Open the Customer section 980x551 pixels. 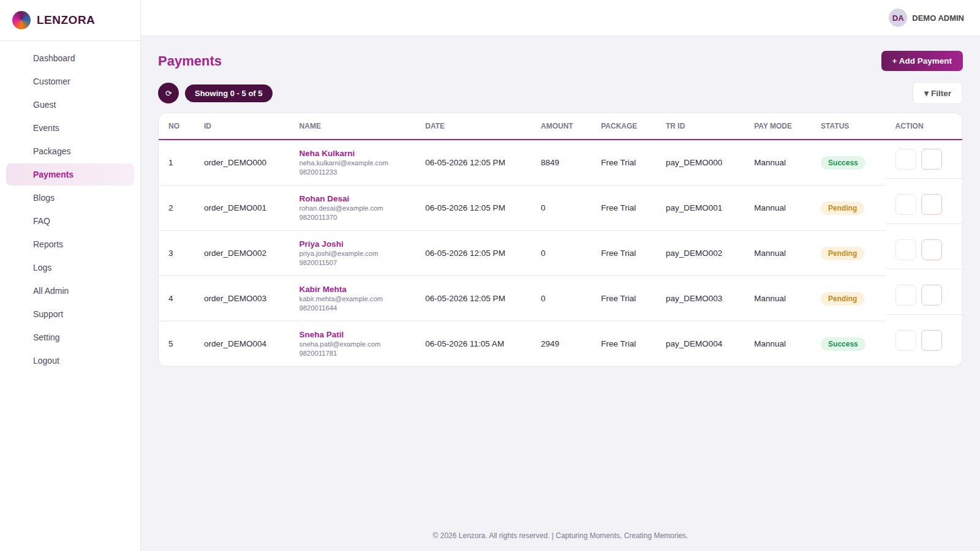[x=70, y=81]
